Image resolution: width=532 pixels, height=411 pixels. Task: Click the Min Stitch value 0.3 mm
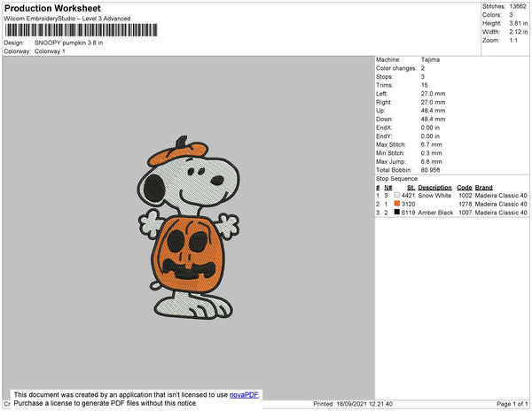431,153
